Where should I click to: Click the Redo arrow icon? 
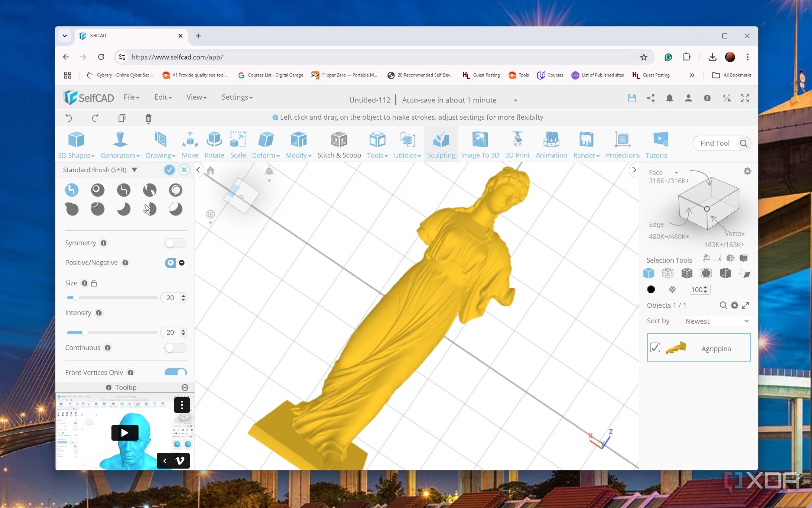(95, 118)
